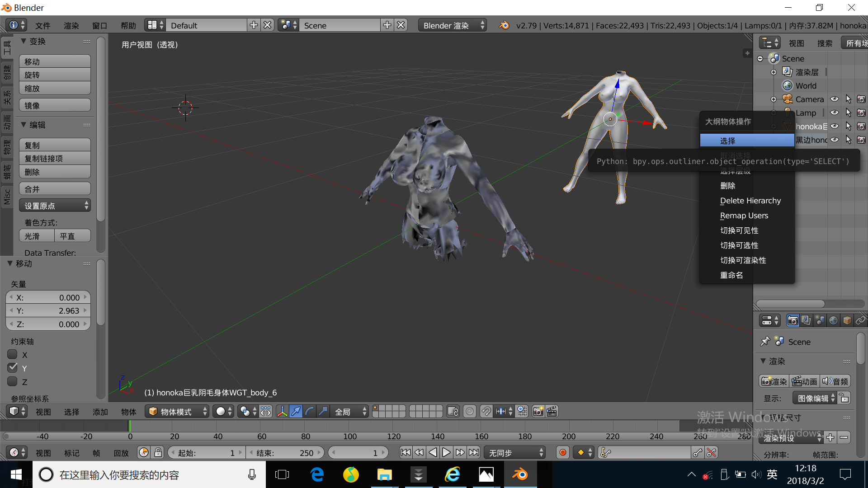868x488 pixels.
Task: Open the World properties tab icon
Action: click(x=833, y=320)
